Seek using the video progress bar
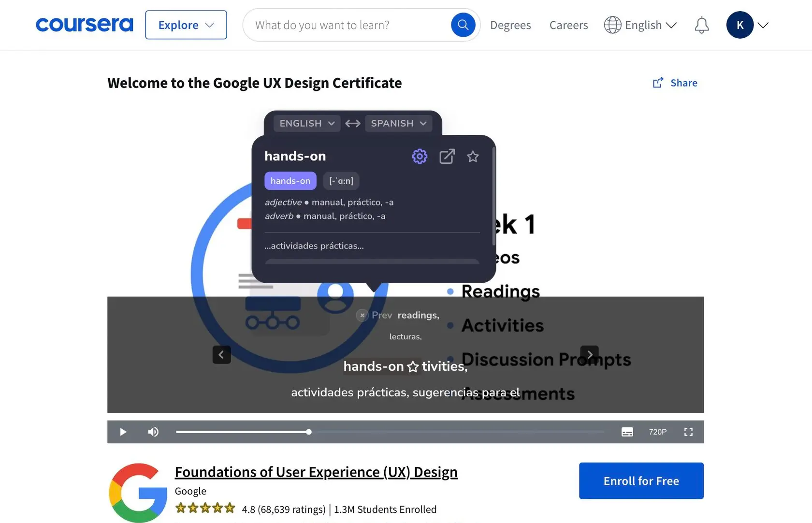The image size is (812, 523). tap(390, 432)
